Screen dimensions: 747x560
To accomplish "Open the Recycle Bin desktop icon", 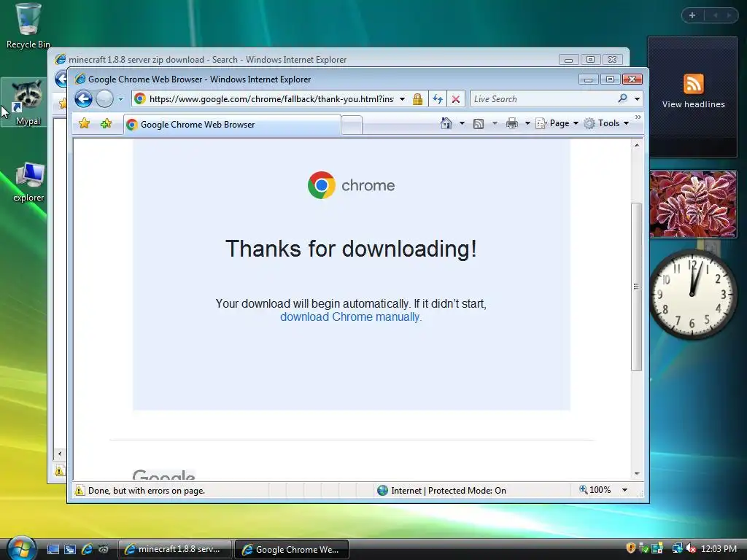I will point(28,26).
